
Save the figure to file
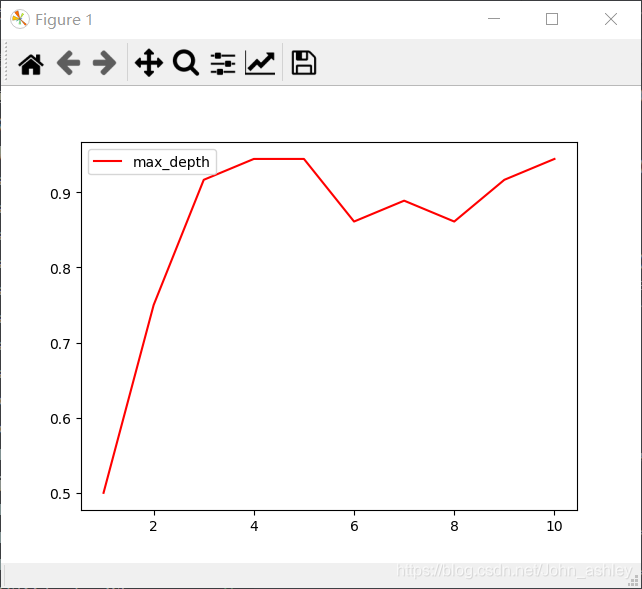coord(303,63)
